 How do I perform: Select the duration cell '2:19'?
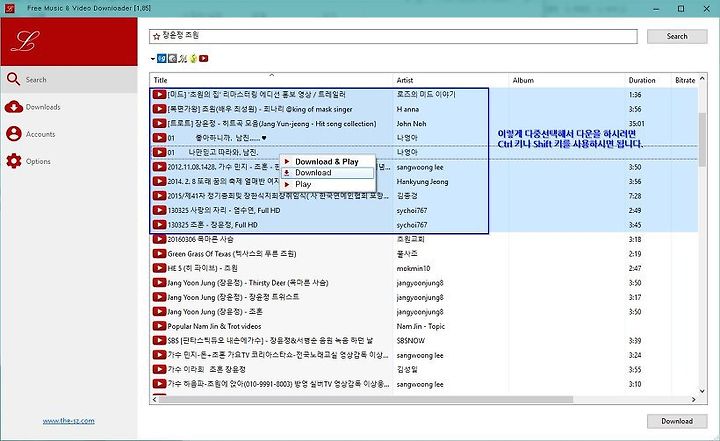click(635, 254)
